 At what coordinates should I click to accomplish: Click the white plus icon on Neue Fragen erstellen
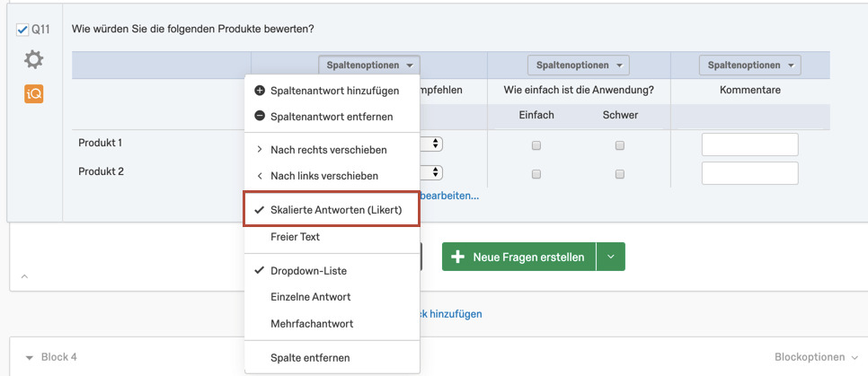coord(457,257)
